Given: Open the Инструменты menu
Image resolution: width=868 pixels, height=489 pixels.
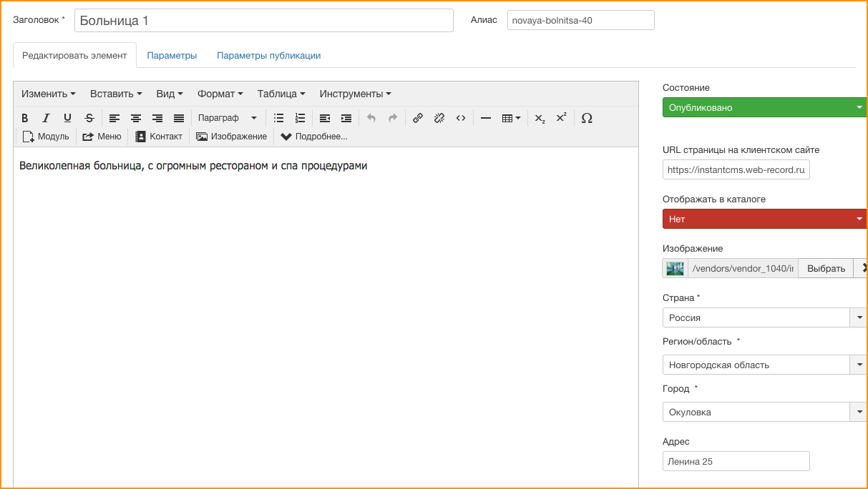Looking at the screenshot, I should [x=356, y=94].
